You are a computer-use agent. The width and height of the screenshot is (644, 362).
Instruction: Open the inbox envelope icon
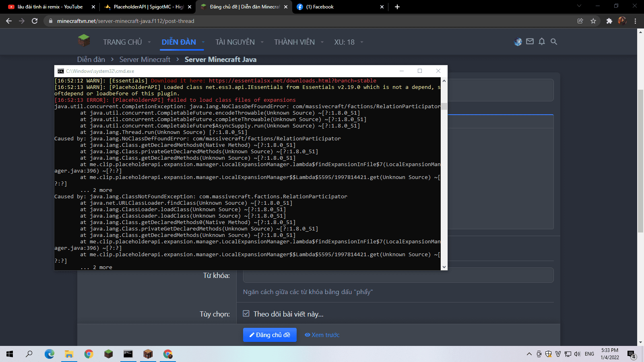coord(530,41)
